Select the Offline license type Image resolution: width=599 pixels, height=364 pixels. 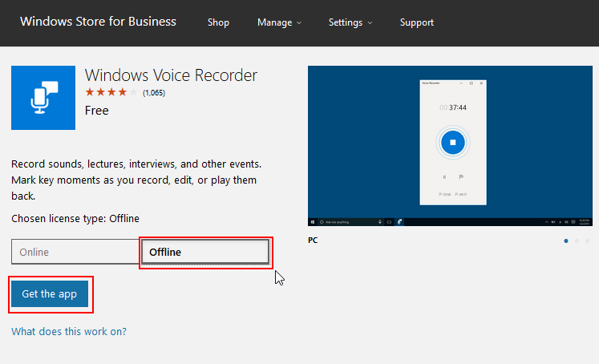[x=205, y=252]
